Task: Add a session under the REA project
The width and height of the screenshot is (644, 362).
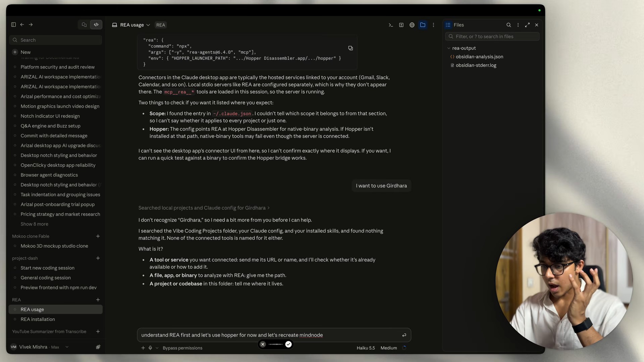Action: pyautogui.click(x=98, y=300)
